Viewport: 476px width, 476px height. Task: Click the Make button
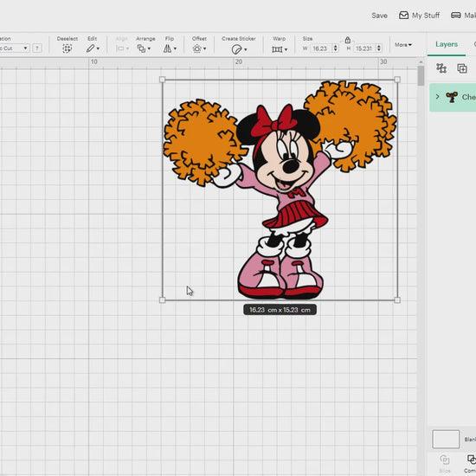point(464,16)
